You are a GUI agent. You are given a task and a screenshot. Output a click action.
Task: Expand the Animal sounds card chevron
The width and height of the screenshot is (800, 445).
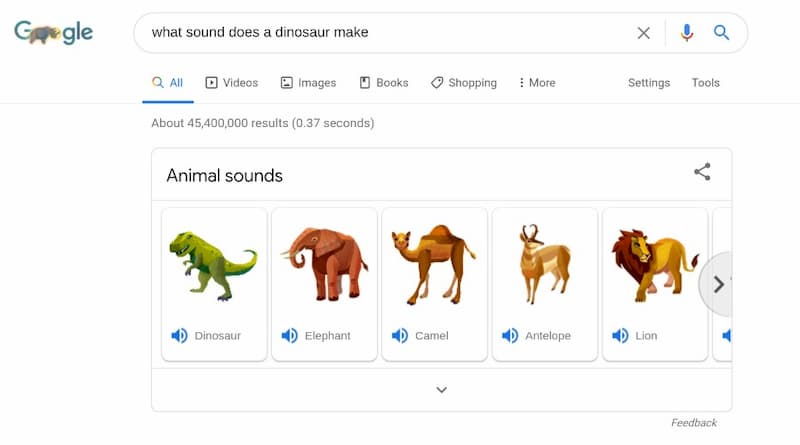(x=442, y=390)
